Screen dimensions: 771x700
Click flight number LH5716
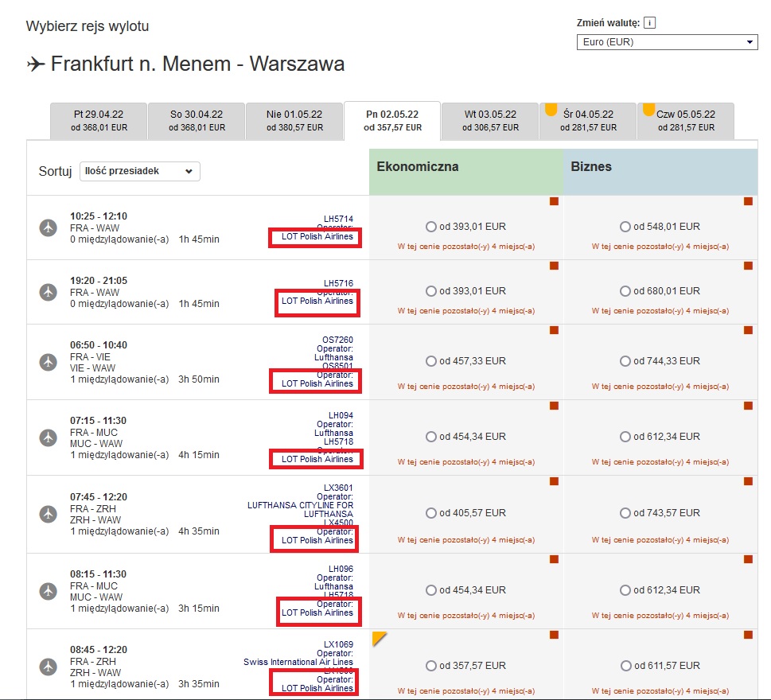click(x=338, y=283)
